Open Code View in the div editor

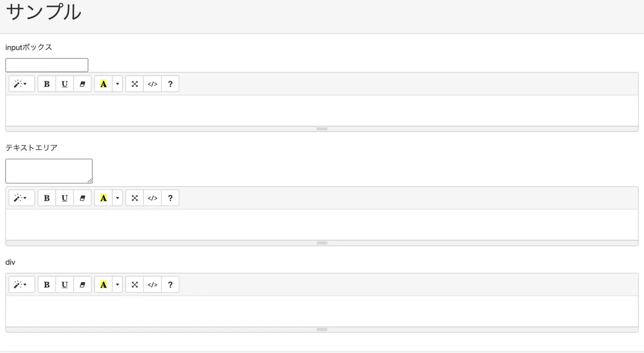pyautogui.click(x=152, y=284)
